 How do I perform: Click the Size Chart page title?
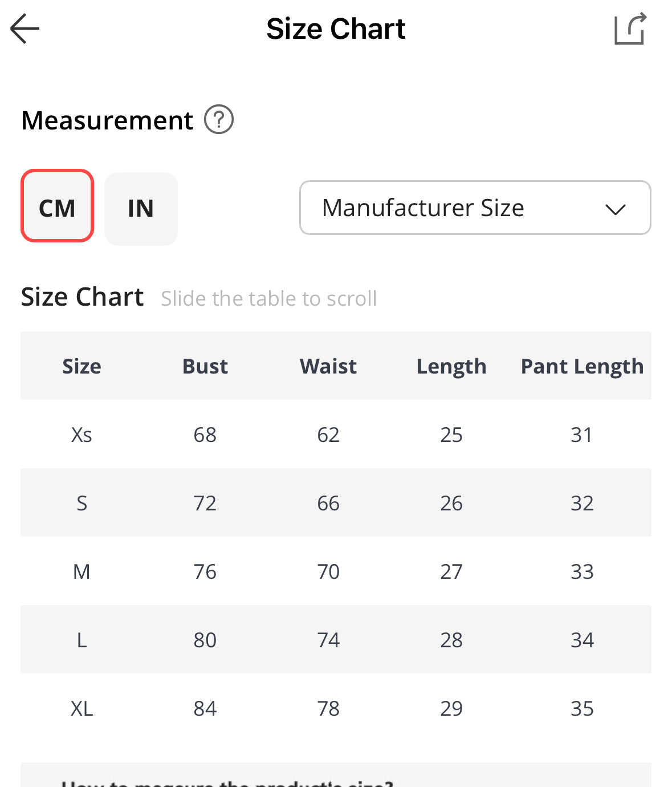click(x=336, y=29)
